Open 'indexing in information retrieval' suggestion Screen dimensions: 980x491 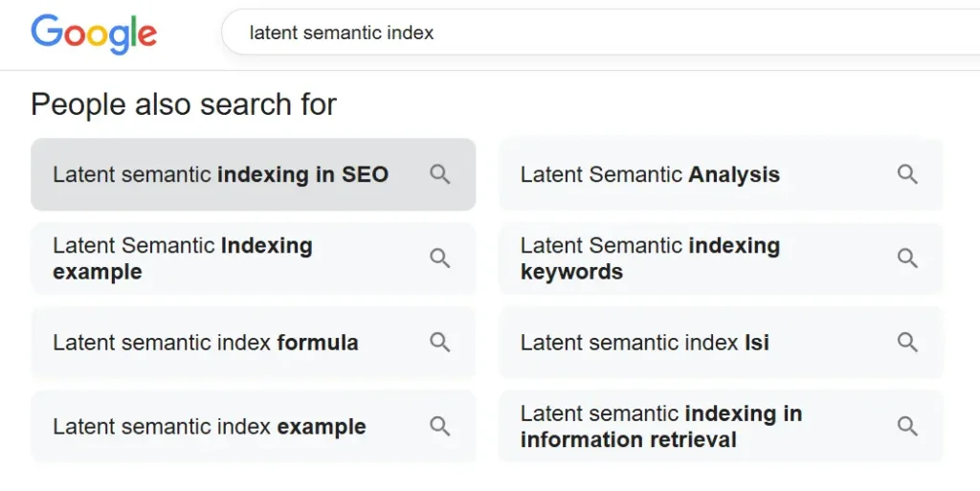coord(721,427)
